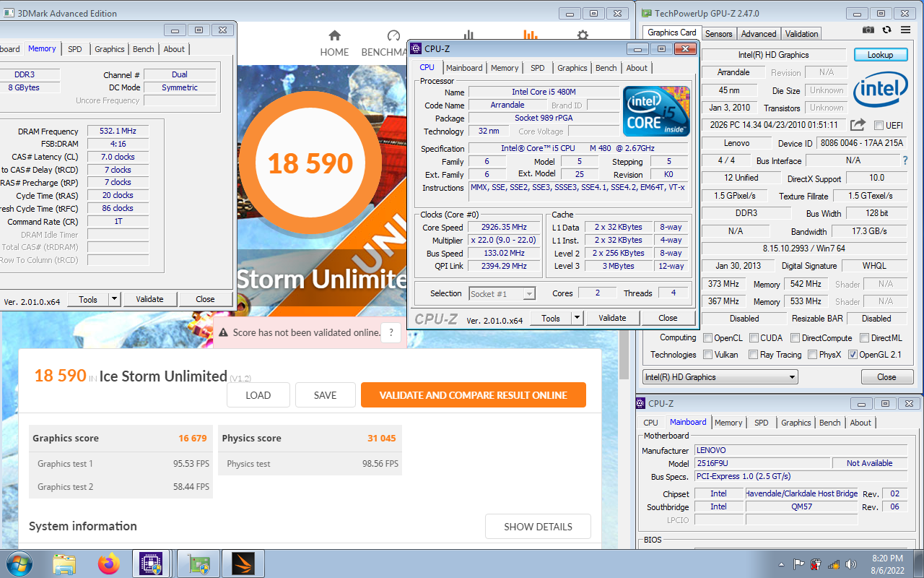The width and height of the screenshot is (924, 578).
Task: Click the volume speaker tray icon
Action: (x=851, y=564)
